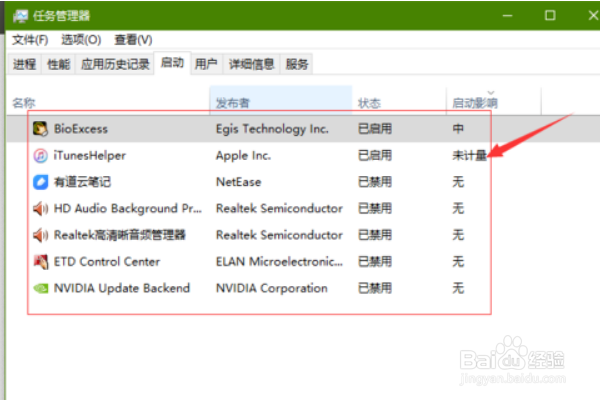Click startup impact 中 for BioExcess
Viewport: 600px width, 400px height.
pyautogui.click(x=458, y=129)
